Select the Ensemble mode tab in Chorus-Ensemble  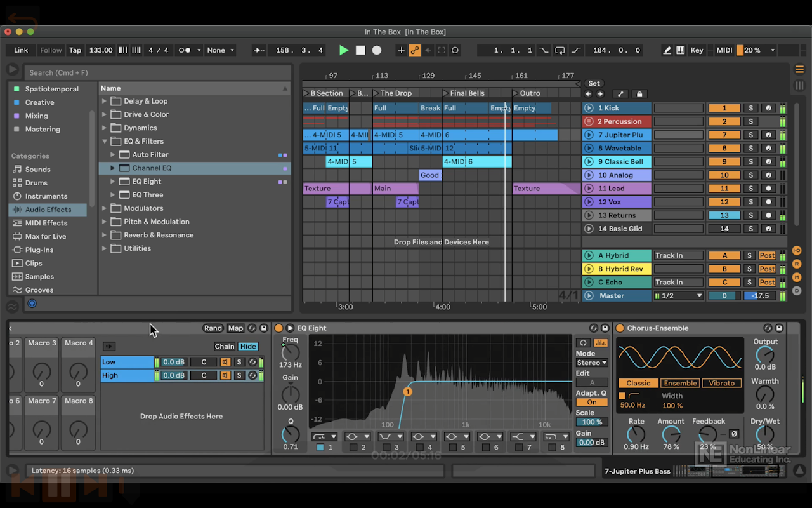[680, 384]
